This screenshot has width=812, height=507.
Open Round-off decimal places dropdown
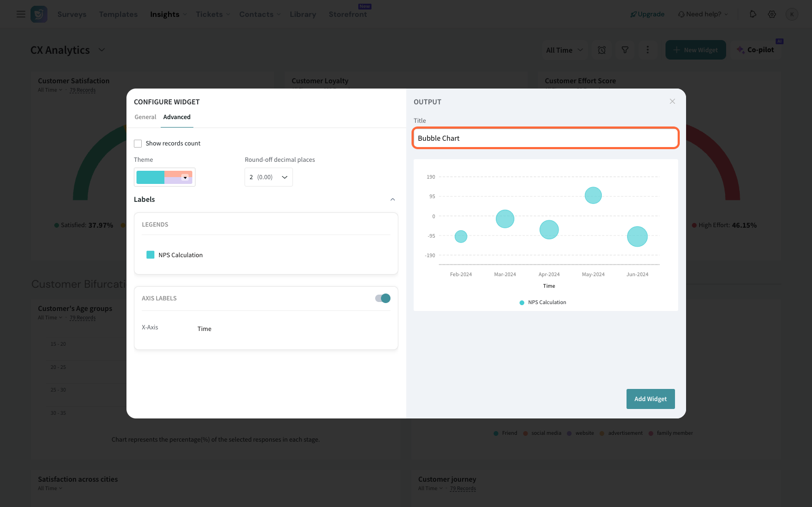[268, 177]
